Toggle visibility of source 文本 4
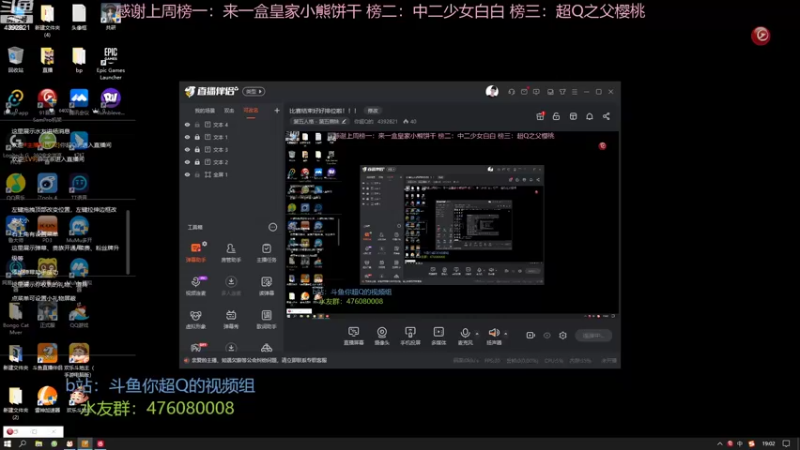 tap(187, 124)
